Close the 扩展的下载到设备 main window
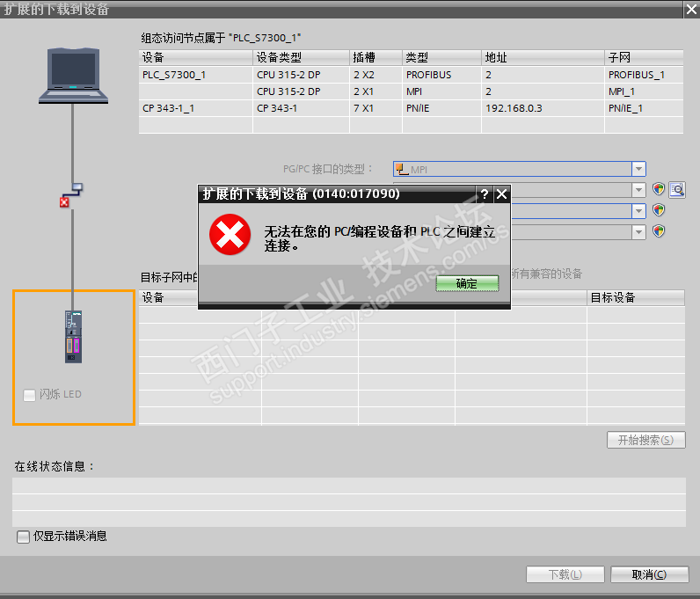 691,9
